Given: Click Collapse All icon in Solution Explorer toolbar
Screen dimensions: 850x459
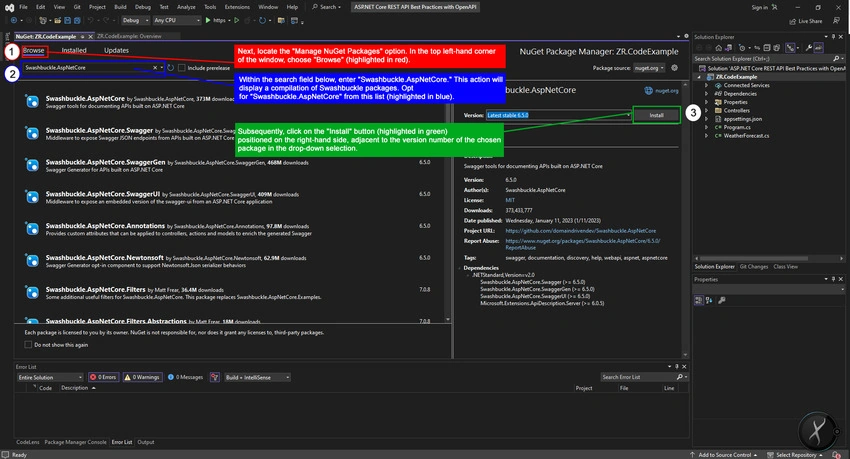Looking at the screenshot, I should [x=767, y=48].
